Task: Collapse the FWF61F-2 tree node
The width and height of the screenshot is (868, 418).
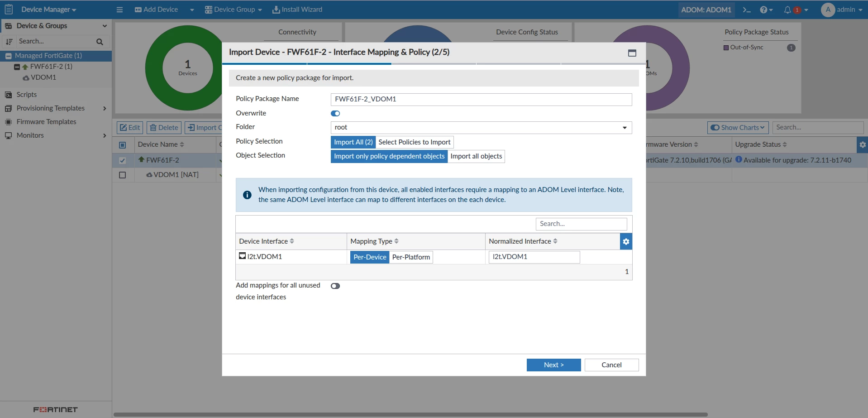Action: 17,67
